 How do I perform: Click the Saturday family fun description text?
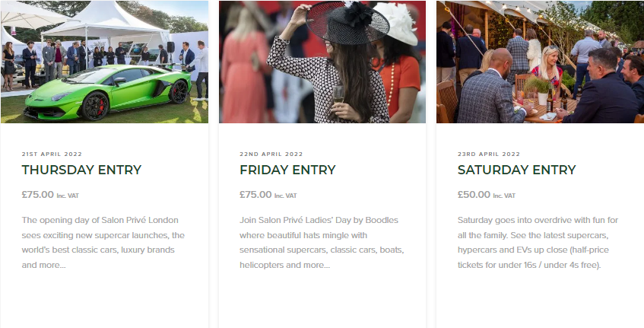538,243
